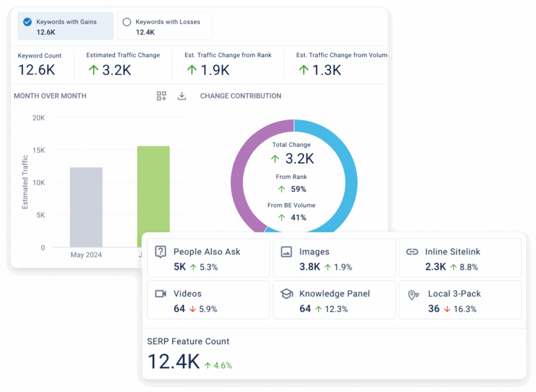Click the download chart icon
The image size is (536, 392).
(x=182, y=96)
